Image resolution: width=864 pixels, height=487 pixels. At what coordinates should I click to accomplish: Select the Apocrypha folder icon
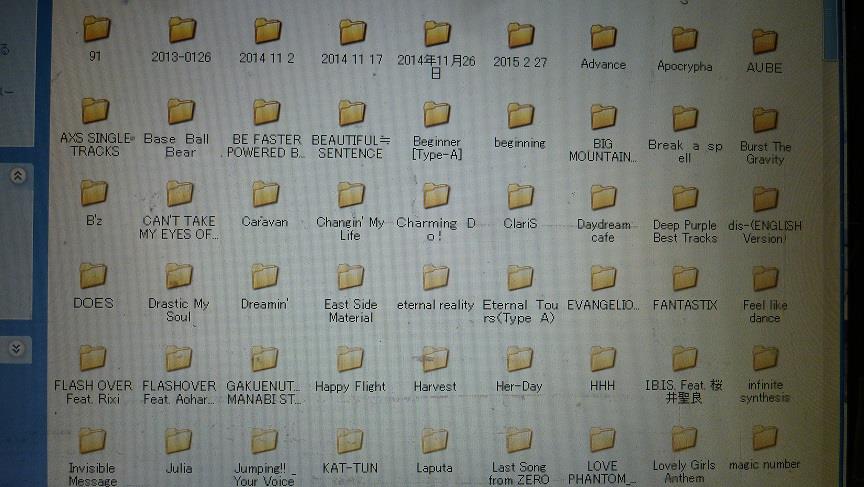click(x=684, y=40)
